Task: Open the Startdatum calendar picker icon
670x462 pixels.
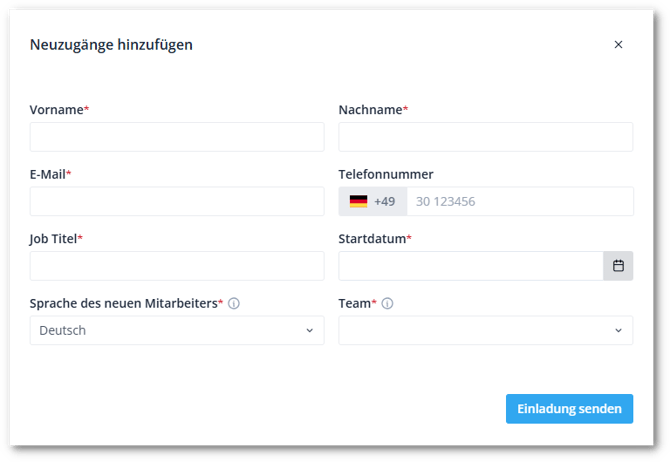Action: click(618, 266)
